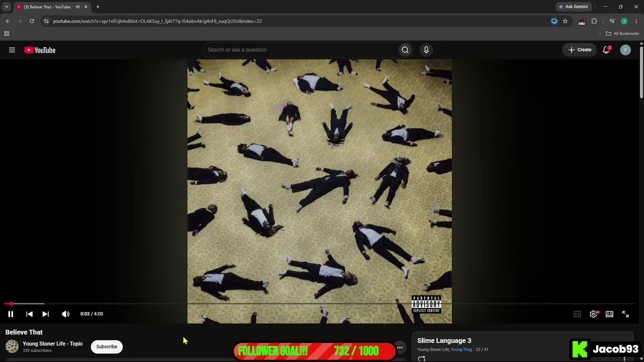Open the tab search dropdown arrow
The image size is (644, 362).
click(7, 7)
